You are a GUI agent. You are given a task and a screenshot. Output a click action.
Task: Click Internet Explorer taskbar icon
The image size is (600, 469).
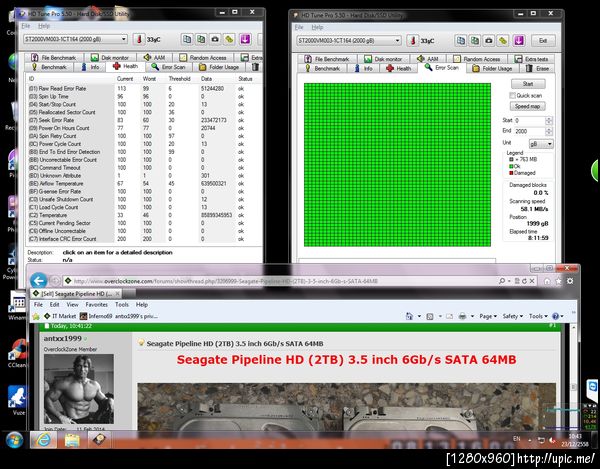click(43, 440)
